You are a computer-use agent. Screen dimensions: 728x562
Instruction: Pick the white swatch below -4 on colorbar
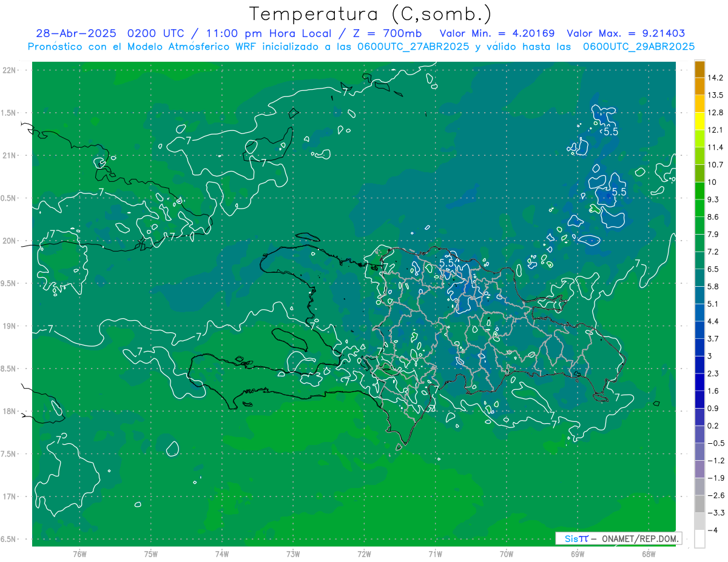coord(699,539)
